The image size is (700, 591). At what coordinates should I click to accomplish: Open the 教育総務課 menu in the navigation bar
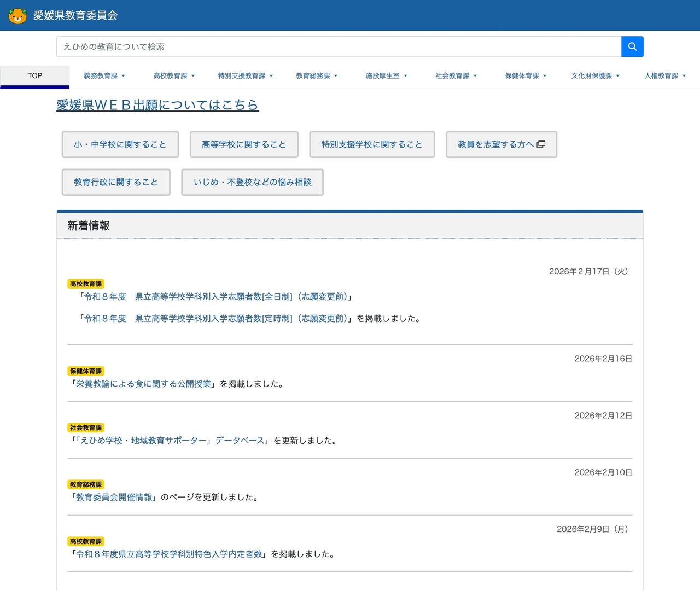tap(317, 76)
